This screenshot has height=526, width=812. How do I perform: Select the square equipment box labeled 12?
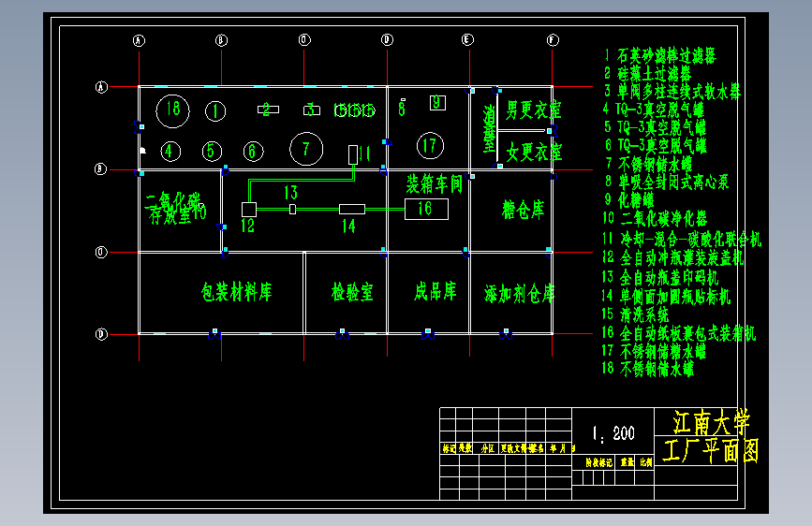click(249, 209)
